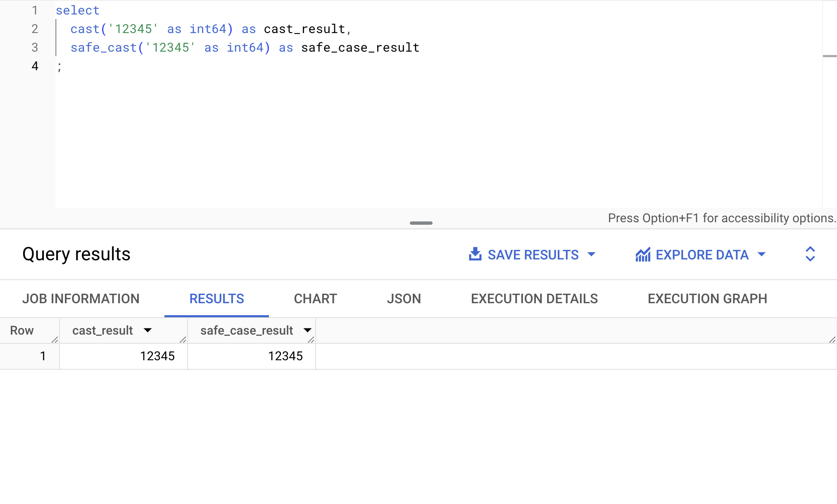Viewport: 837px width, 504px height.
Task: Click the Save Results download icon
Action: [x=475, y=254]
